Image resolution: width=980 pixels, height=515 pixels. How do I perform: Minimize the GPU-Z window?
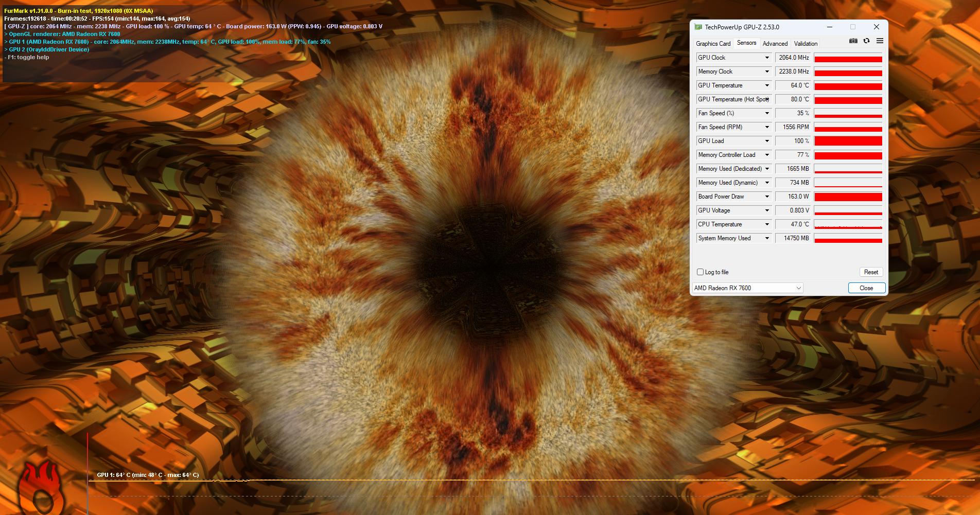[830, 27]
